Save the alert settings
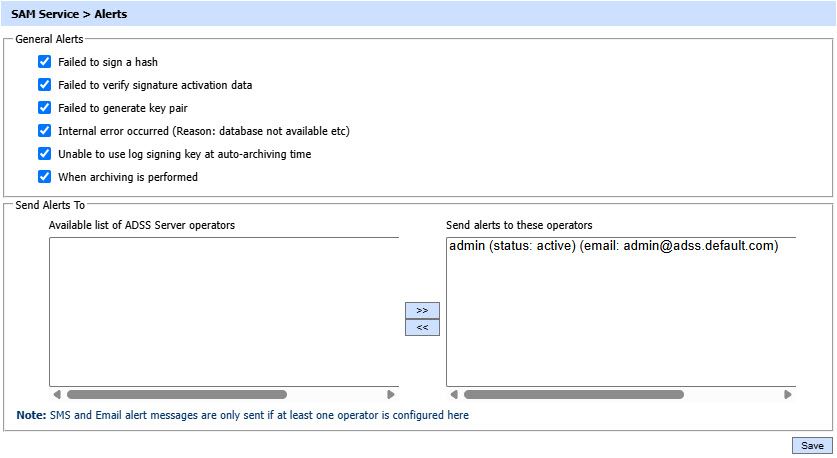Screen dimensions: 837x458 [x=812, y=446]
